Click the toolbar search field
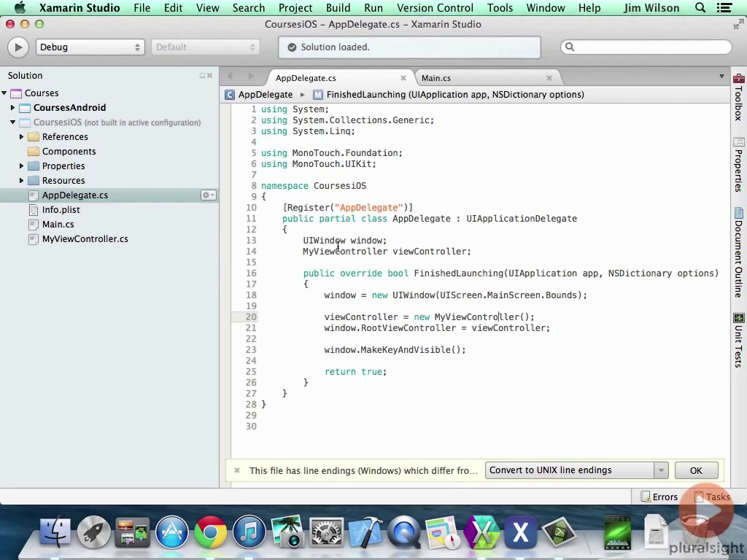 (646, 47)
